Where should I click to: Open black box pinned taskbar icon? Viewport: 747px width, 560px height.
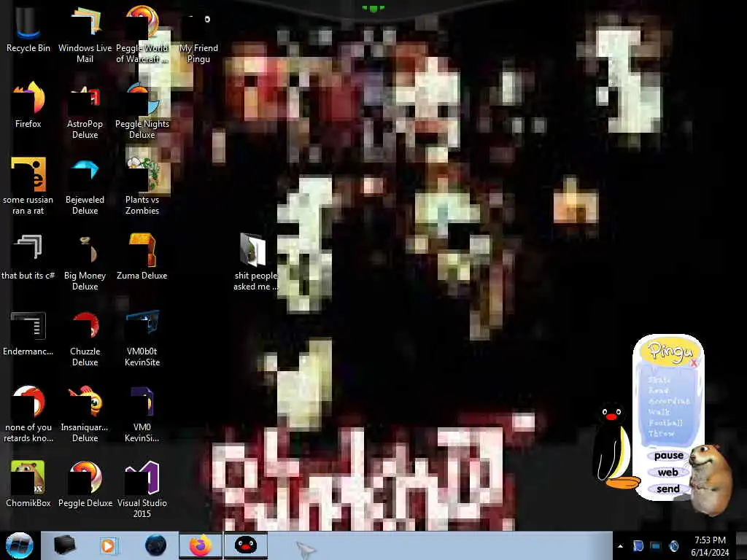pyautogui.click(x=65, y=545)
